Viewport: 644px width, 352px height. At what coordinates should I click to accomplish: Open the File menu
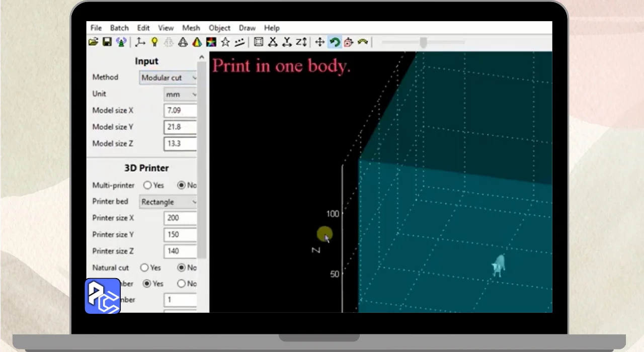tap(96, 28)
